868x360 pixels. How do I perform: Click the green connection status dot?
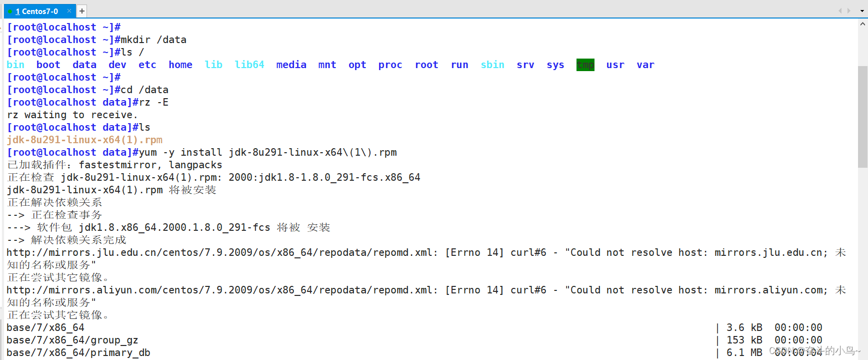[10, 12]
